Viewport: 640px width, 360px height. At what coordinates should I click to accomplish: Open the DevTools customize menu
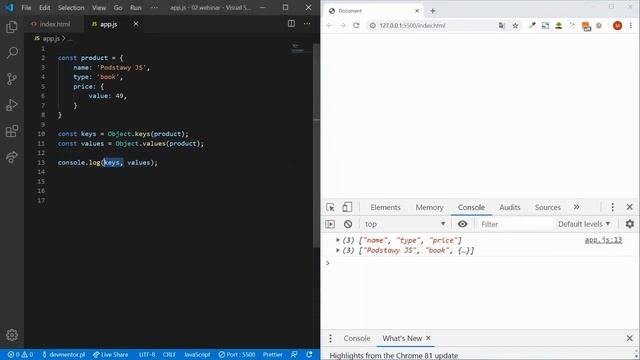point(612,207)
